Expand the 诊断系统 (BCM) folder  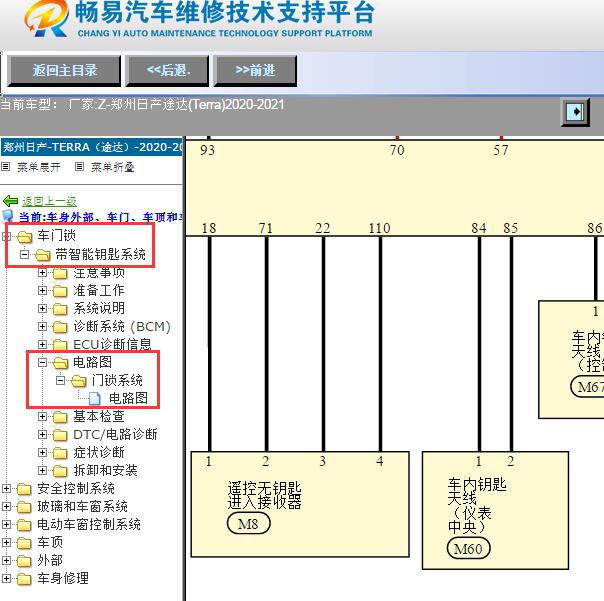coord(42,326)
